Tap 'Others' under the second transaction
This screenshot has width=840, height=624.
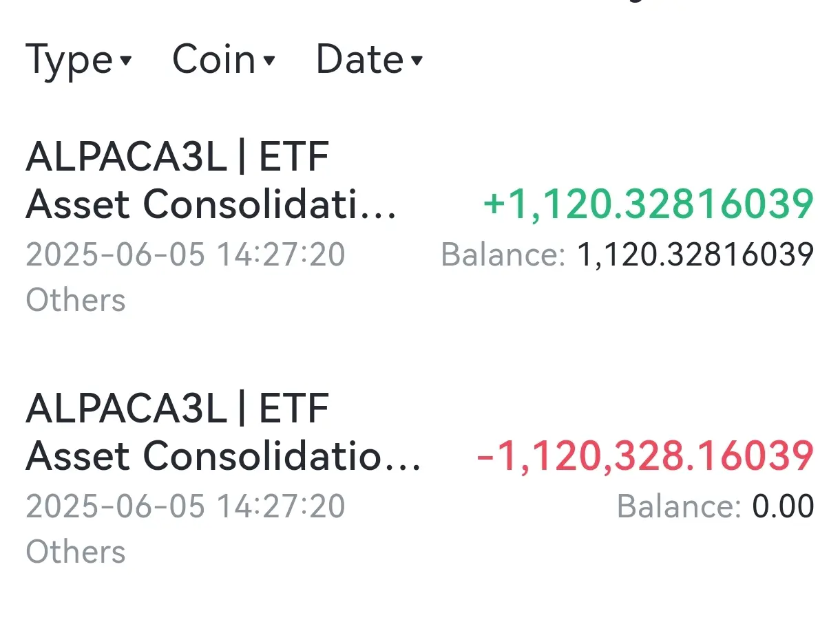[x=76, y=552]
